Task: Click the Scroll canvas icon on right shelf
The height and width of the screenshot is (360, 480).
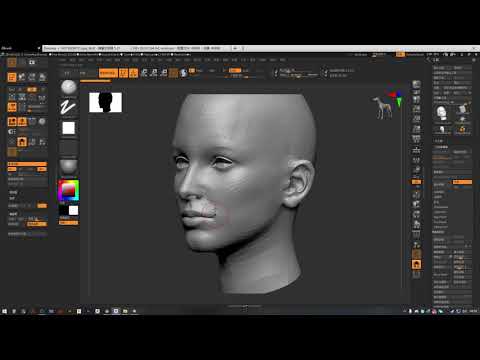Action: (416, 99)
